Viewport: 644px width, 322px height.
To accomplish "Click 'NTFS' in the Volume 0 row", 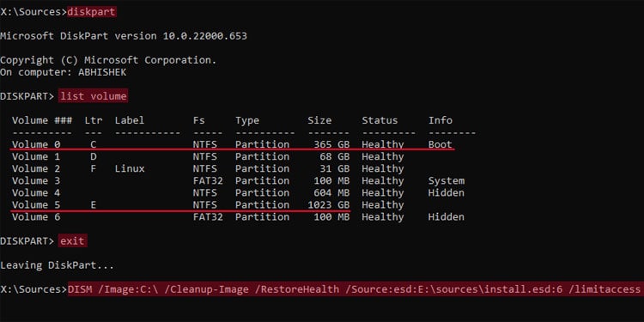I will click(x=205, y=144).
